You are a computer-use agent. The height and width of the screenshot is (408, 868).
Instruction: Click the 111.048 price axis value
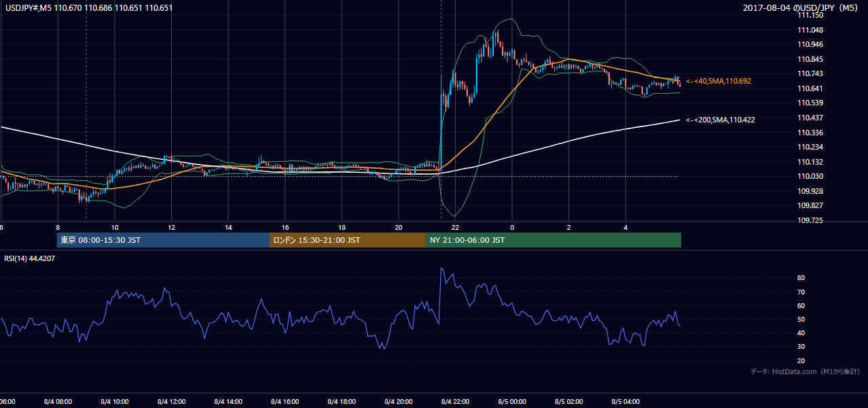(810, 31)
